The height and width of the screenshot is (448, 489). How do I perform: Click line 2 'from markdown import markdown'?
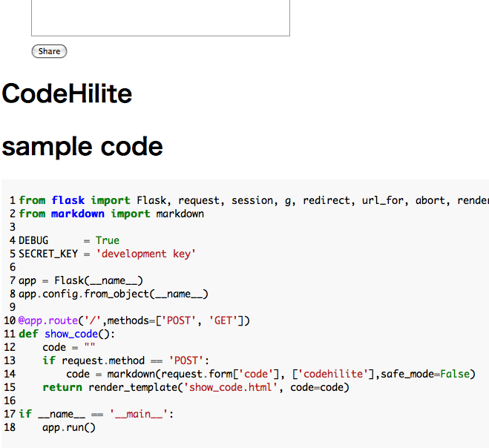point(111,214)
